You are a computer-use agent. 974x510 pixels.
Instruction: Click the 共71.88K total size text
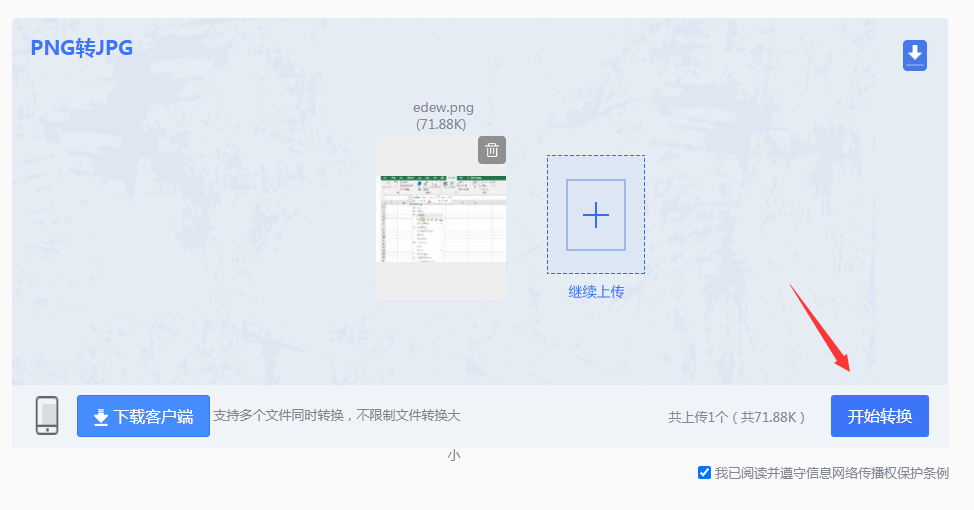click(772, 417)
